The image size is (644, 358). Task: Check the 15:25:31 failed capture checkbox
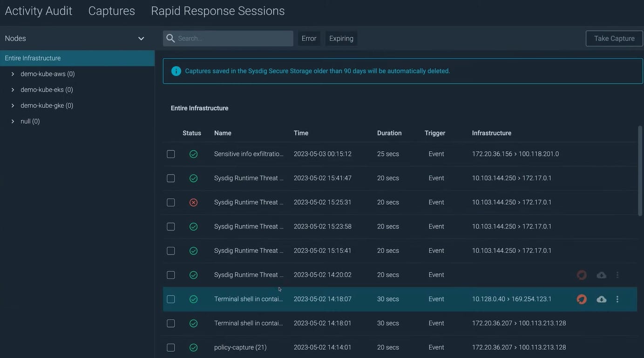[x=171, y=203]
